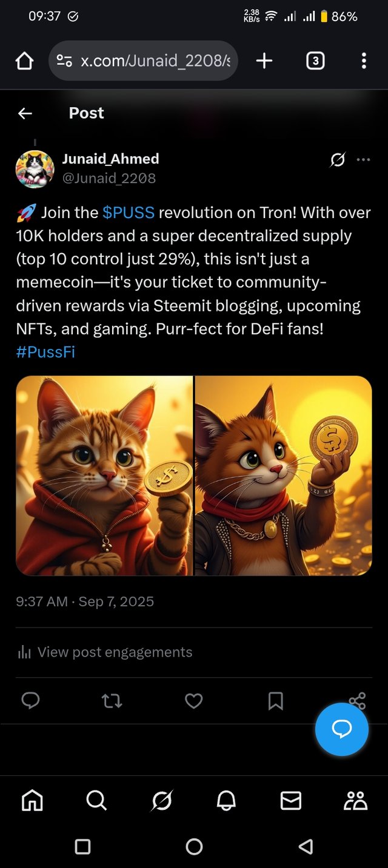Open Notifications bell tab
The height and width of the screenshot is (868, 388).
click(x=226, y=801)
